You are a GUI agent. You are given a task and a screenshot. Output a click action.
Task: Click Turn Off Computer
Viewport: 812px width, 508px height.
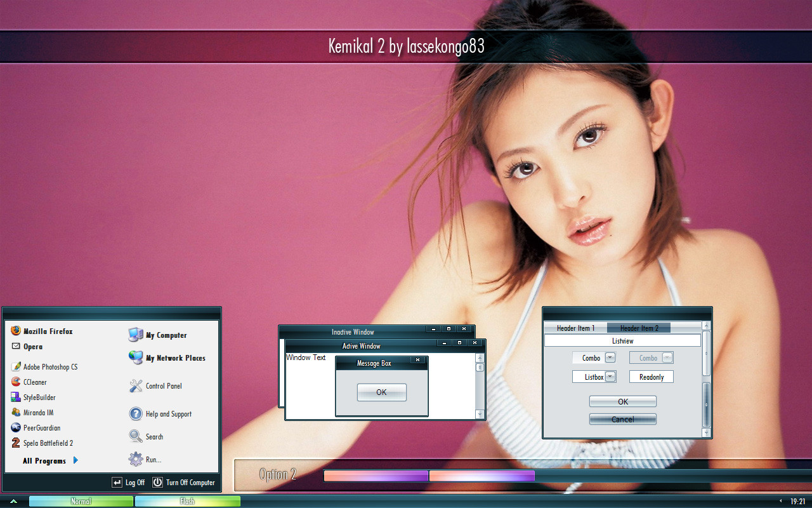[x=184, y=483]
